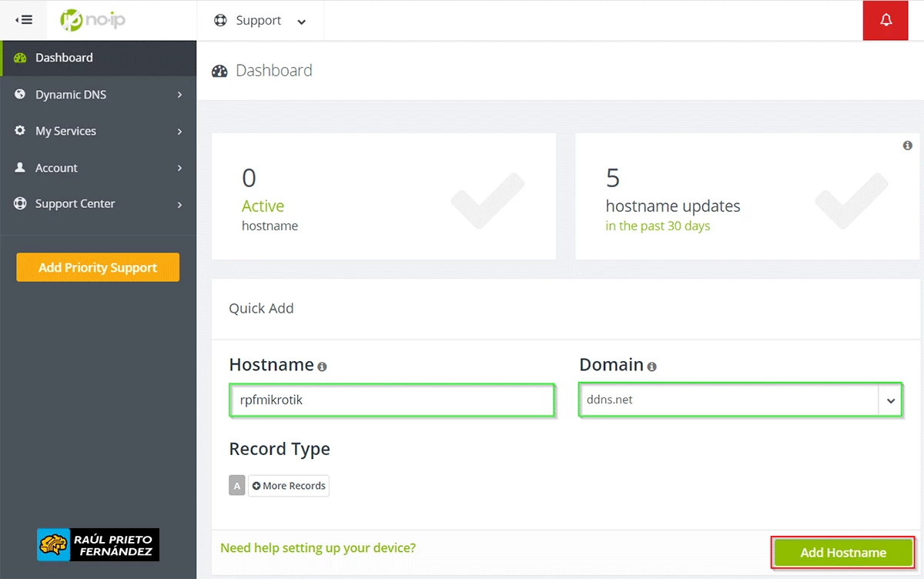Open the Support dropdown in top bar
The width and height of the screenshot is (924, 579).
pos(259,21)
